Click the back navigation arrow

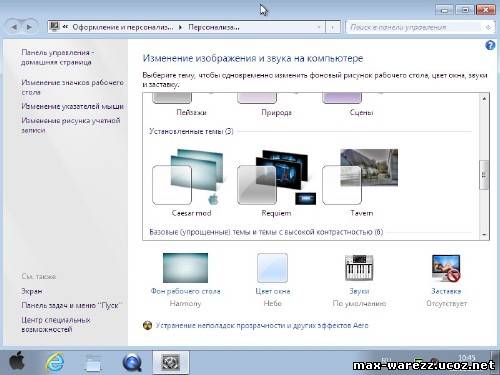14,27
